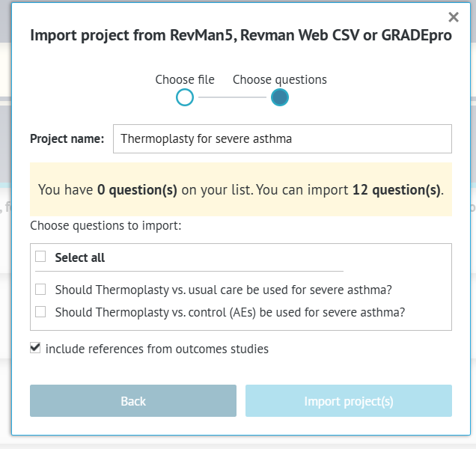Close the import project dialog
Viewport: 476px width, 449px height.
[453, 17]
